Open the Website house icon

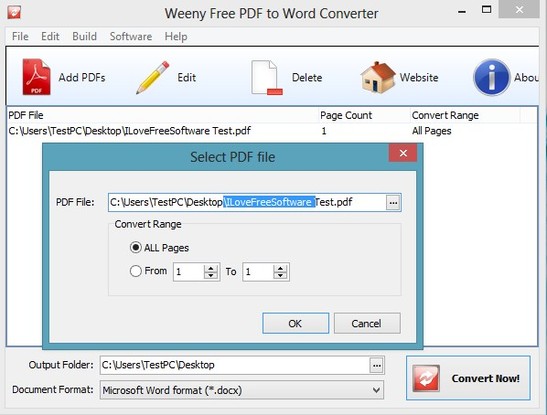point(378,77)
